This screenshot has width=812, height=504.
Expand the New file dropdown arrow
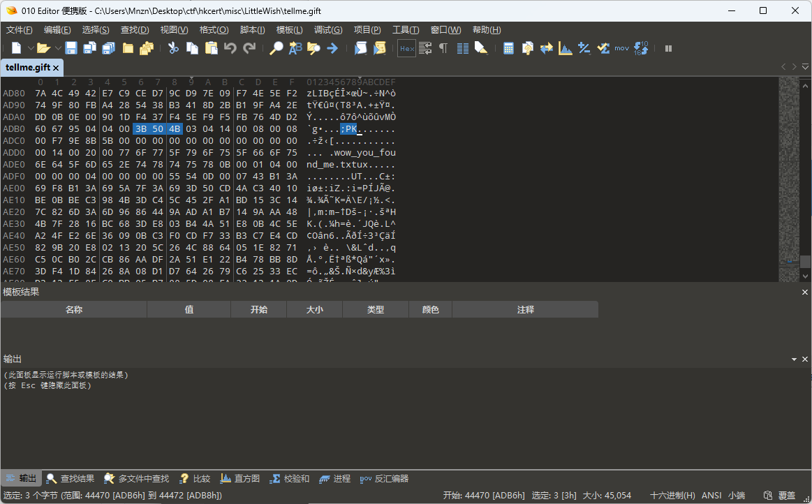tap(30, 48)
